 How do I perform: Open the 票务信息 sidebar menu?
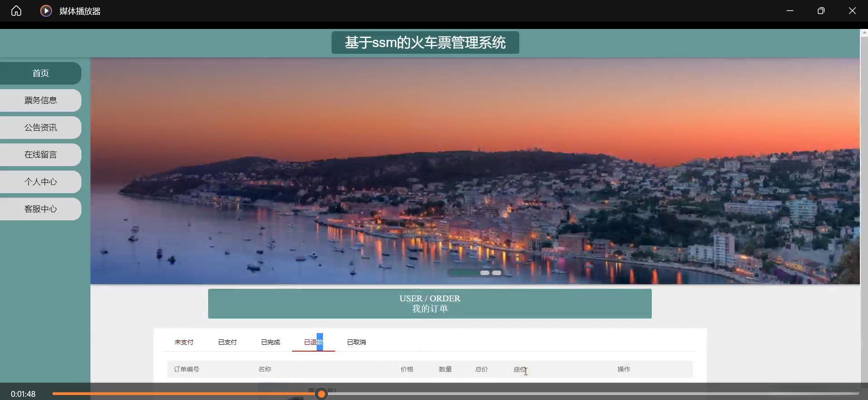pyautogui.click(x=41, y=100)
